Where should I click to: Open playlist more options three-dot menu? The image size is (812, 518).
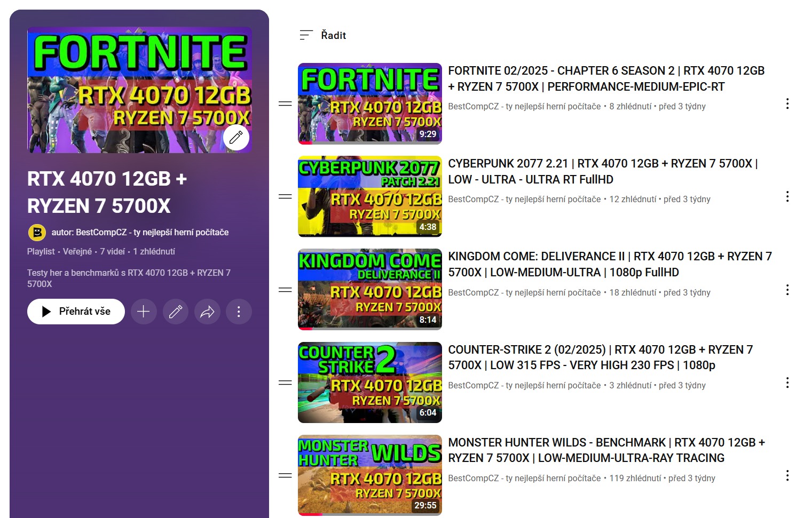point(239,312)
